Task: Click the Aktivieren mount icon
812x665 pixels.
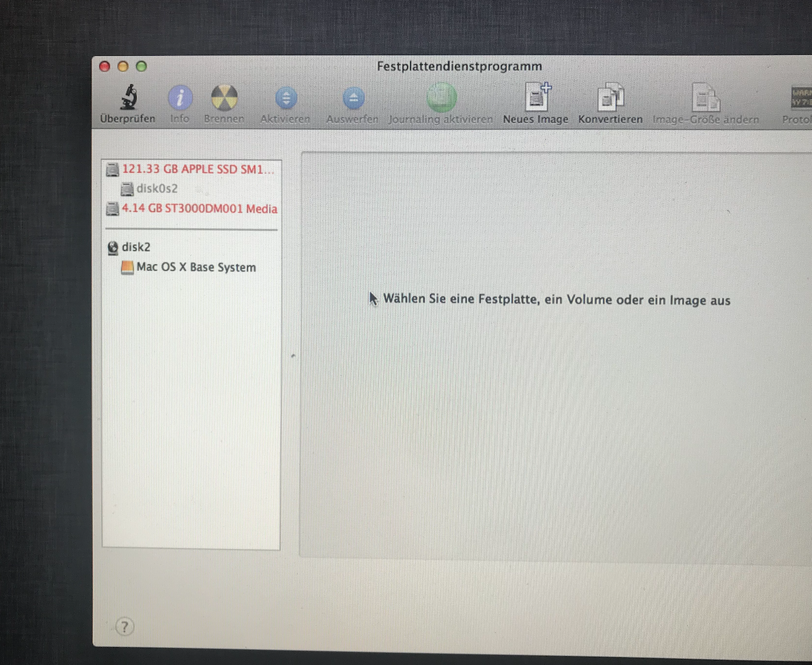Action: tap(286, 98)
